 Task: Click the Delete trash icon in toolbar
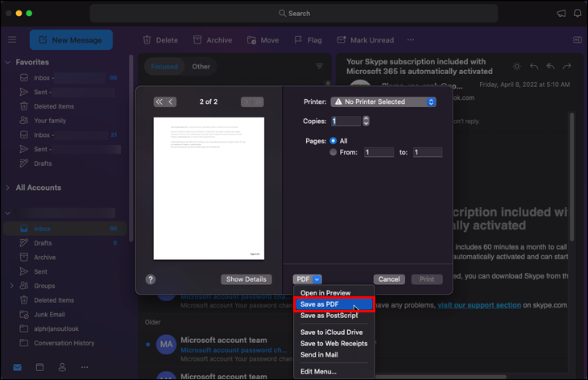[x=147, y=40]
